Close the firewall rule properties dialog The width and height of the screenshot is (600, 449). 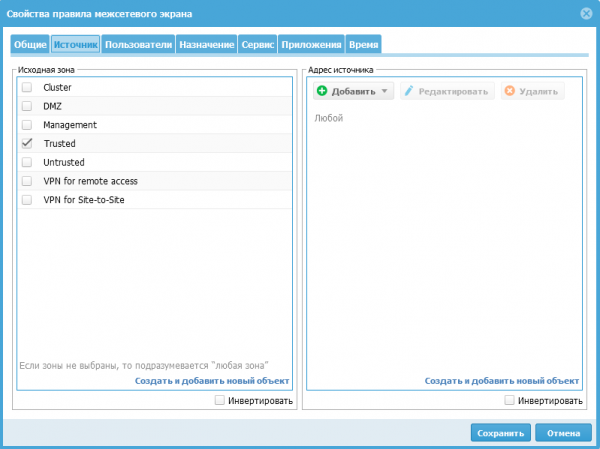[585, 13]
